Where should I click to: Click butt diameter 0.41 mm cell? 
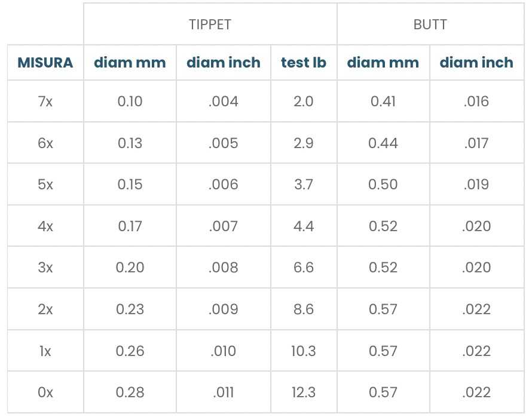click(x=383, y=102)
